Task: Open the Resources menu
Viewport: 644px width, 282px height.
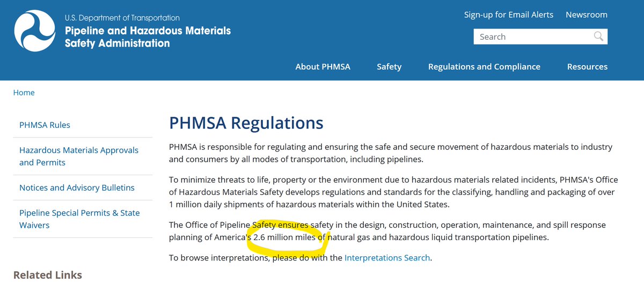Action: pos(587,67)
